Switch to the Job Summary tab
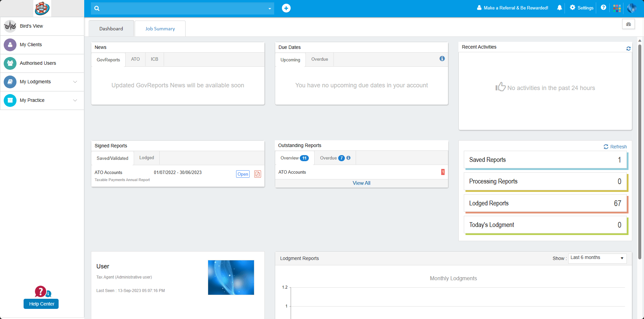The width and height of the screenshot is (644, 319). click(160, 29)
